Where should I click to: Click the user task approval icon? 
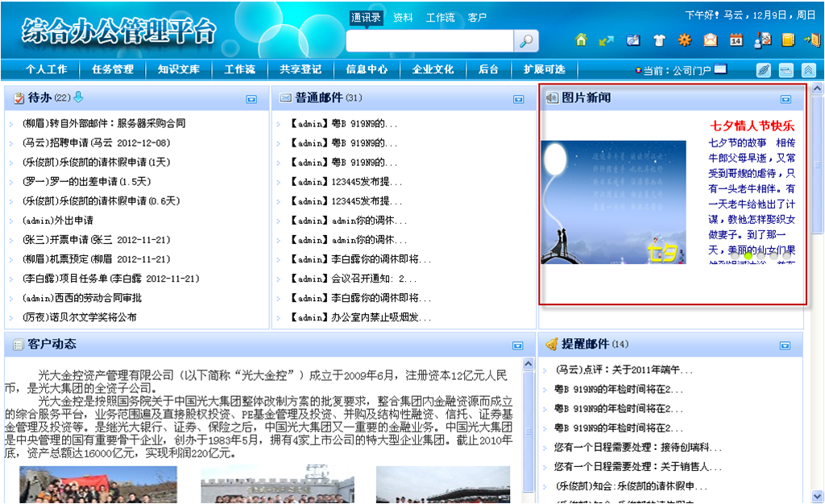coord(762,40)
